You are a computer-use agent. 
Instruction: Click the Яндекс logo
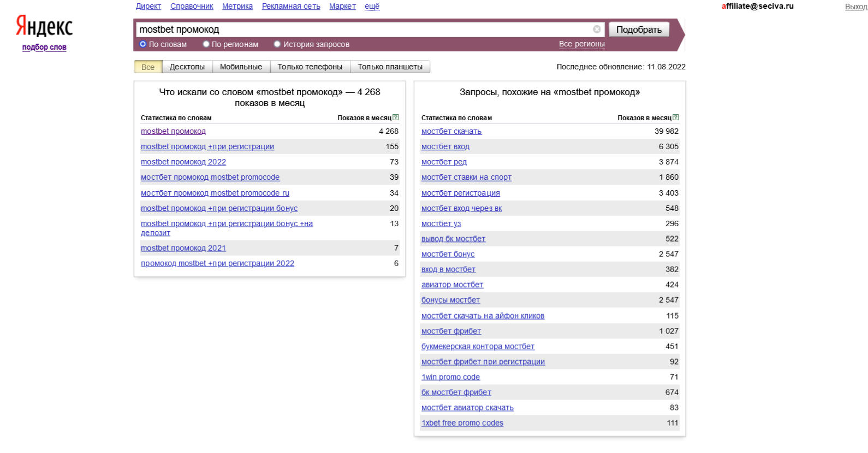point(44,26)
